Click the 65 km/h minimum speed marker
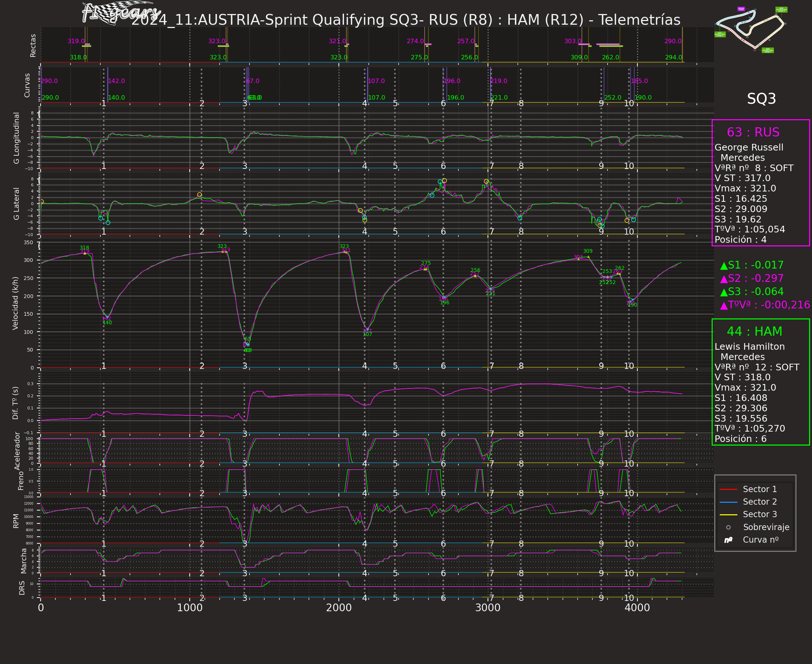812x664 pixels. pos(248,339)
